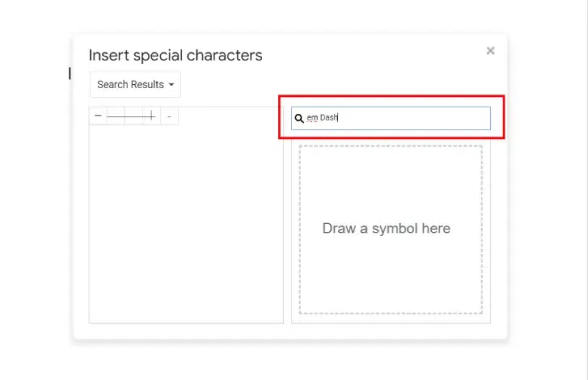Click the magnifier icon in search box

pyautogui.click(x=299, y=118)
